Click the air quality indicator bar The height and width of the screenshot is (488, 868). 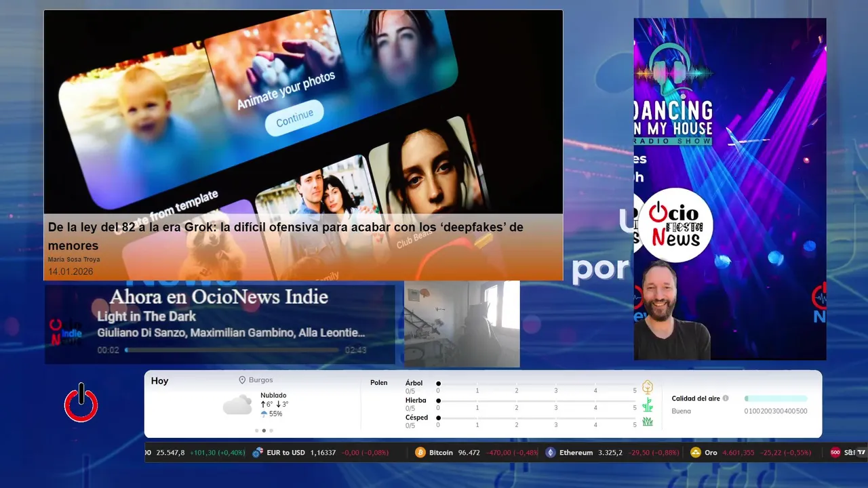coord(776,399)
